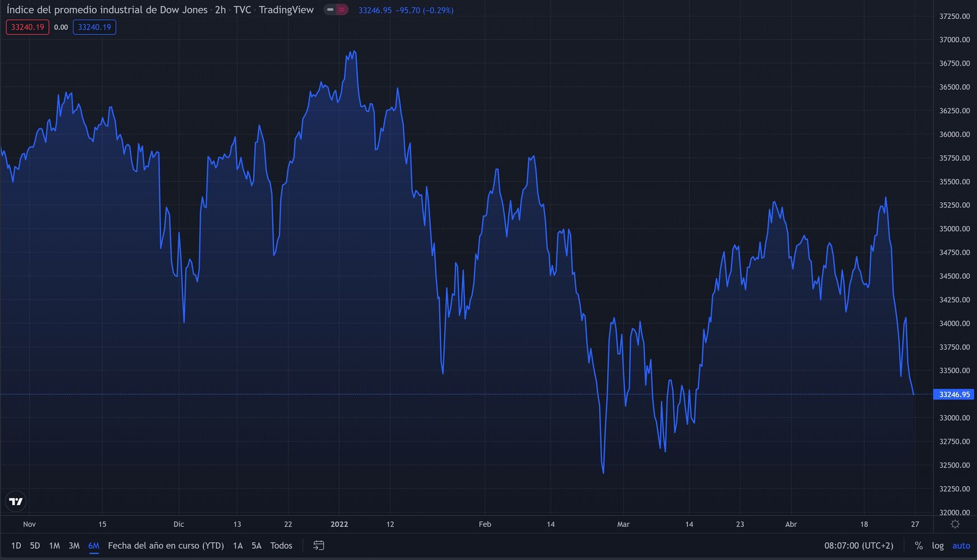Open the chart settings gear icon
This screenshot has height=560, width=977.
(x=955, y=524)
